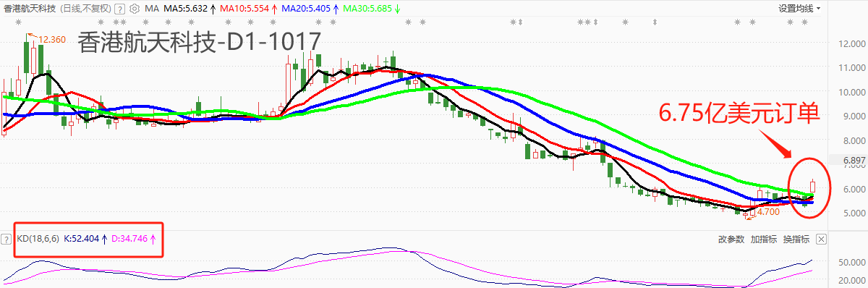Close the KD indicator panel with X
This screenshot has height=288, width=868.
click(x=821, y=239)
